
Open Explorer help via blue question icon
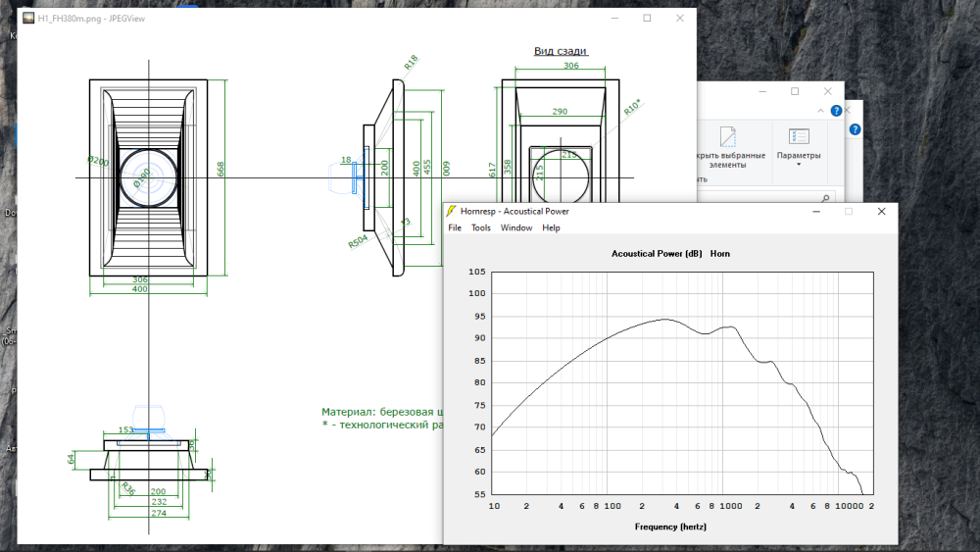836,111
